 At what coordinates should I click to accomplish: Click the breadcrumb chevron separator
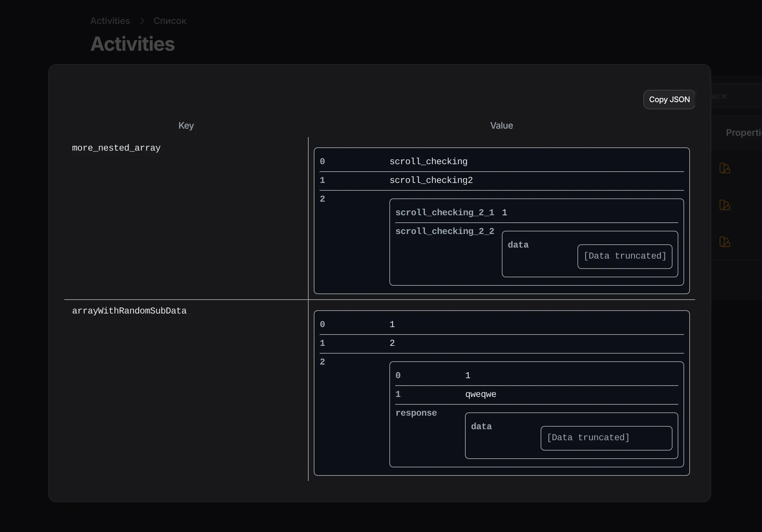tap(142, 21)
